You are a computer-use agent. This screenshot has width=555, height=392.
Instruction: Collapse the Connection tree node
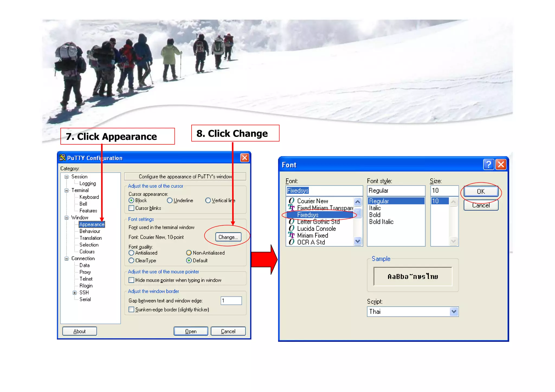[66, 258]
